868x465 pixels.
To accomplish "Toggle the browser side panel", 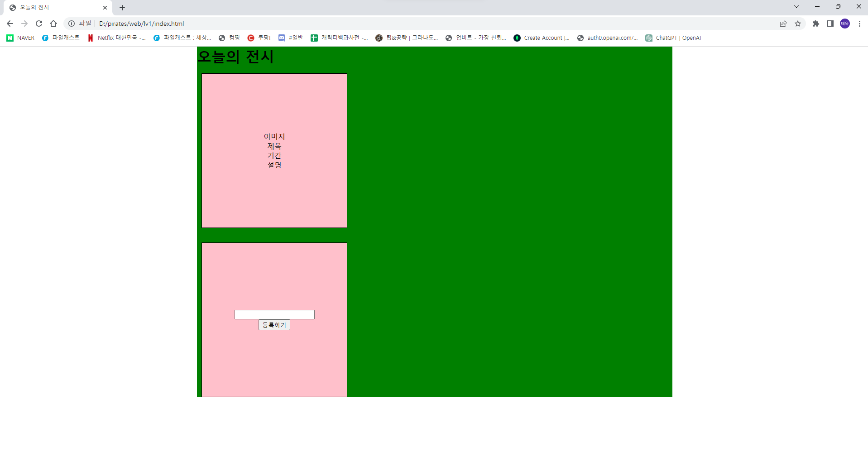I will point(830,24).
